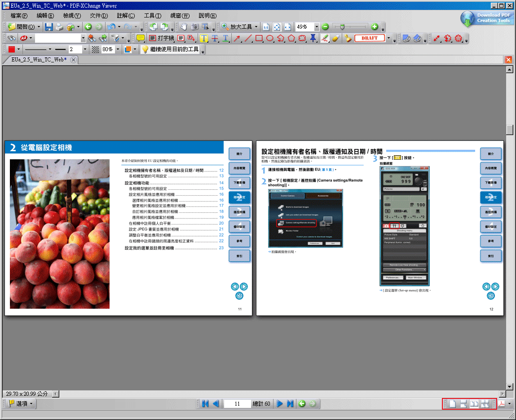Click the page number input field

(237, 403)
